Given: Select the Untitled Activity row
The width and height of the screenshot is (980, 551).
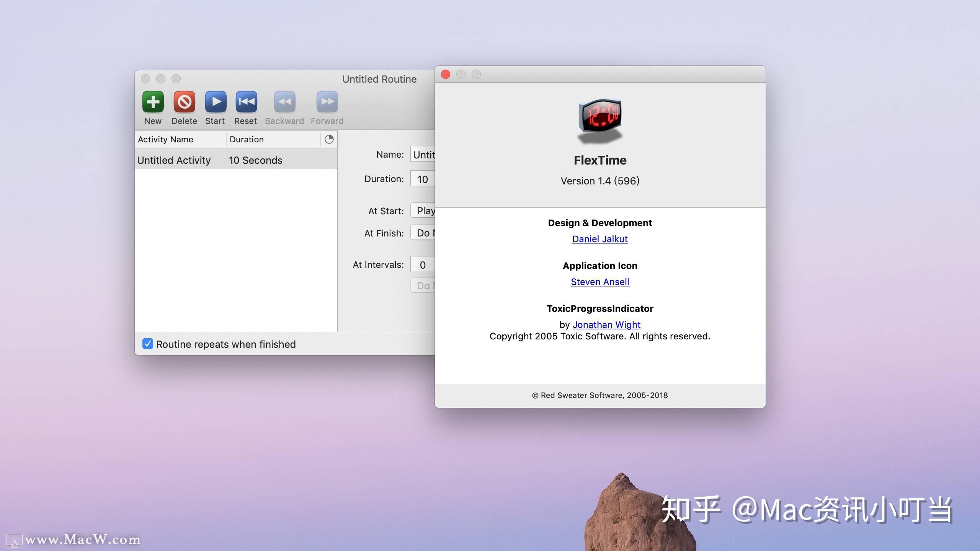Looking at the screenshot, I should tap(174, 160).
